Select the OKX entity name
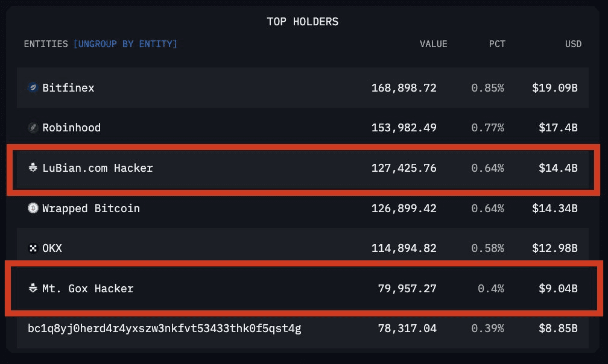Screen dimensions: 608x364 [x=52, y=248]
